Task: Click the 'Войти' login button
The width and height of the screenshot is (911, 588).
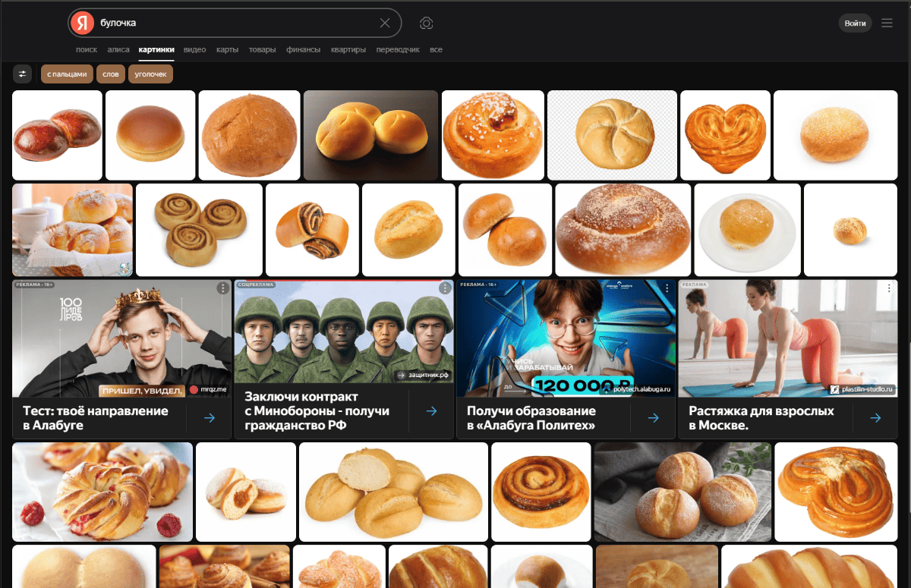Action: [855, 24]
